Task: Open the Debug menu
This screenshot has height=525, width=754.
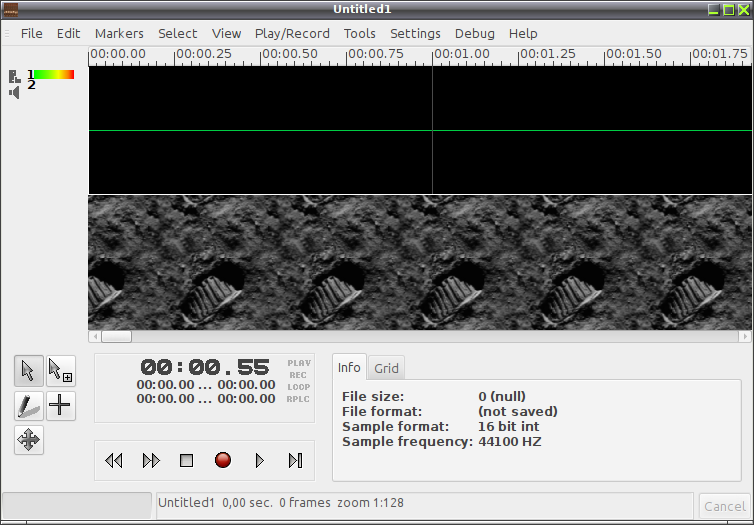Action: pyautogui.click(x=475, y=34)
